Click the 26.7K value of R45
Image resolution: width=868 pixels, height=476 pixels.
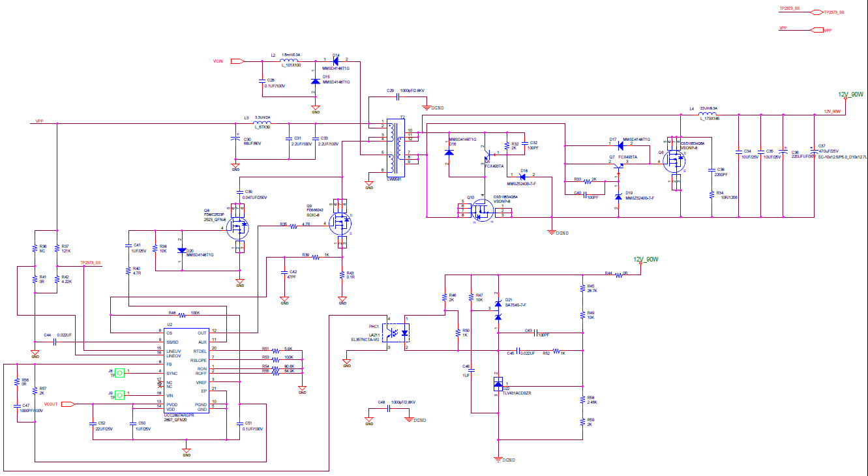pyautogui.click(x=592, y=291)
